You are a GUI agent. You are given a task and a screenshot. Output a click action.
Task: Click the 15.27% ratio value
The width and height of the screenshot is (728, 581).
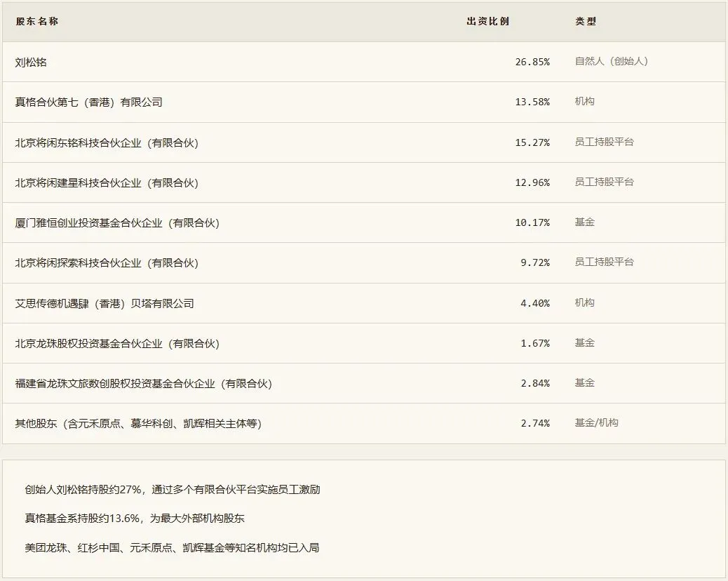[532, 142]
